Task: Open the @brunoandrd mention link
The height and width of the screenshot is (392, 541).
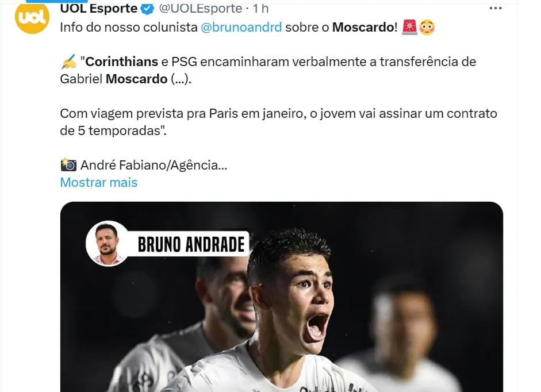Action: point(241,27)
